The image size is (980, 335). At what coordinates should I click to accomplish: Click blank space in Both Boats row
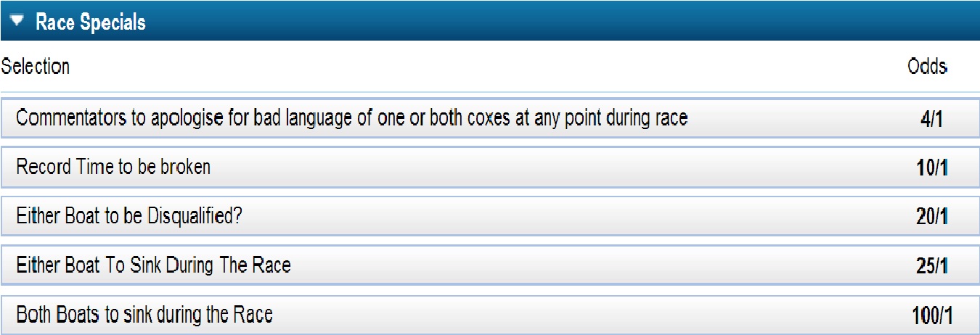tap(581, 315)
